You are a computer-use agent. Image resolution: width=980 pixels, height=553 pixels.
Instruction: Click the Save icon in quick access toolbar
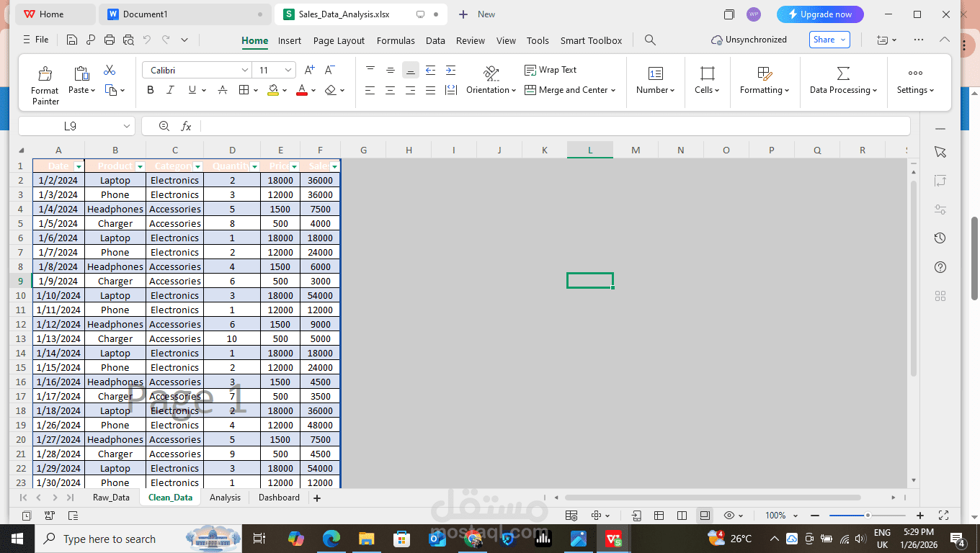[71, 40]
